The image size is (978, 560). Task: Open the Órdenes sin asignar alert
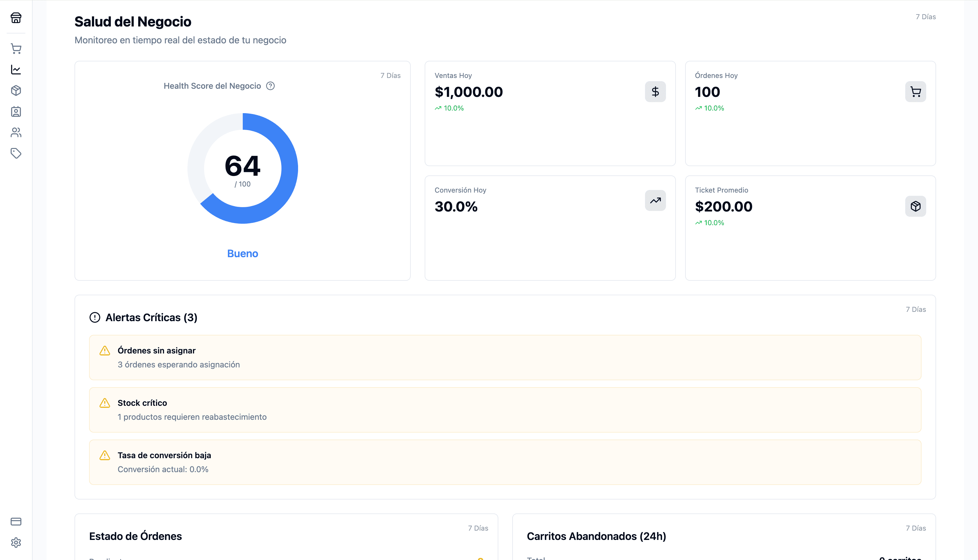pyautogui.click(x=505, y=357)
